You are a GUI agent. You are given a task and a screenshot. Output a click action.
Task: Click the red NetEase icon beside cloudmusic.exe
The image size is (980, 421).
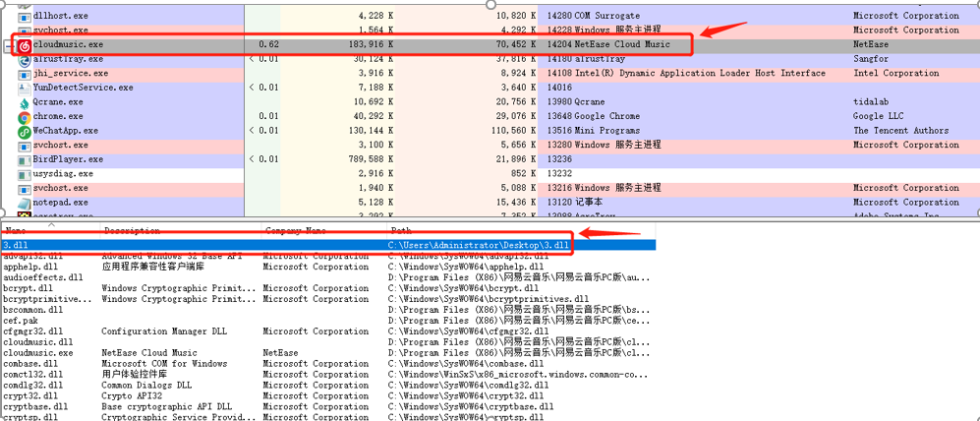(x=25, y=45)
